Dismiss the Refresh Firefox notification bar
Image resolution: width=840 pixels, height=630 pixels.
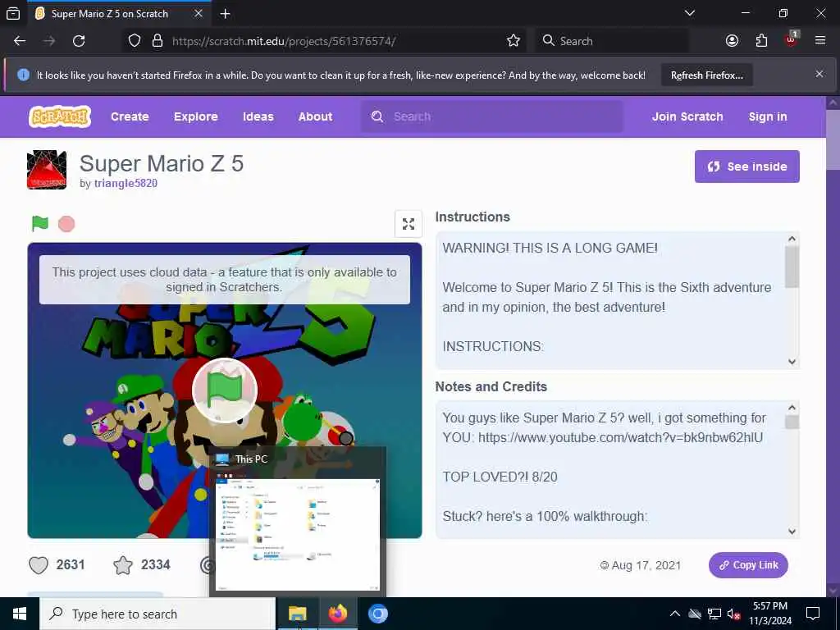coord(819,75)
